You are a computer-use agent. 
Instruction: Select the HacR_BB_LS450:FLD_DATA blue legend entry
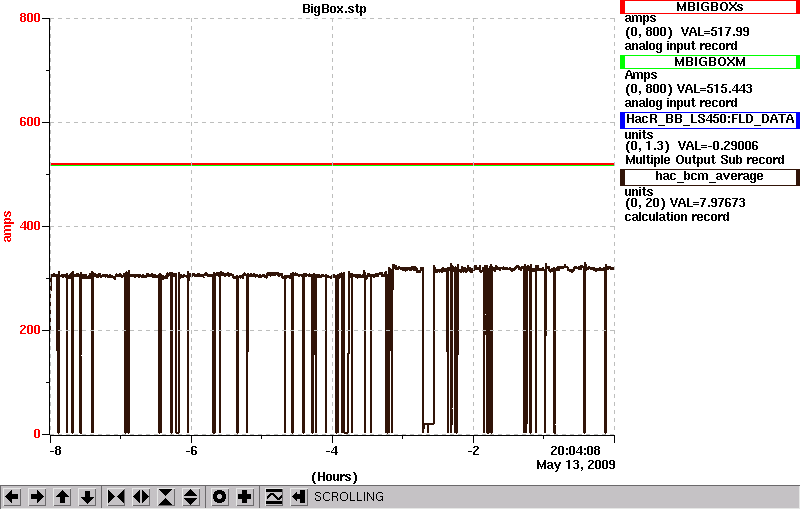[710, 119]
